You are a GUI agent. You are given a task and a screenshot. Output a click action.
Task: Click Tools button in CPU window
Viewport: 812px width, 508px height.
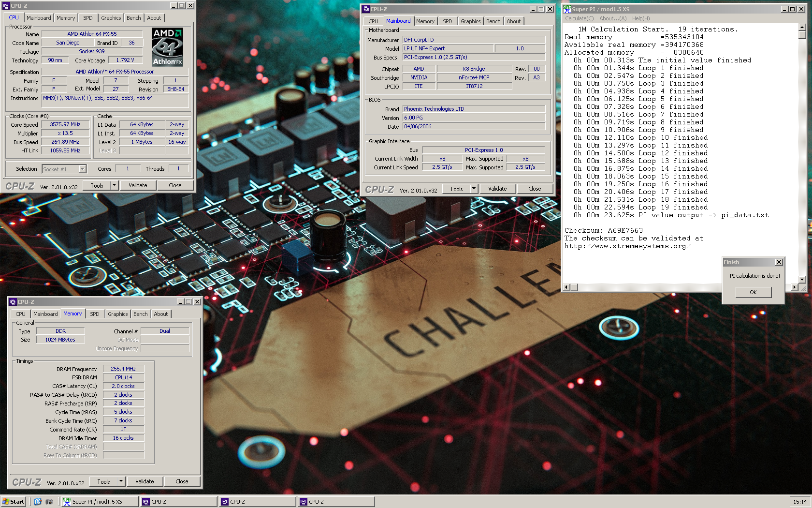(x=97, y=185)
